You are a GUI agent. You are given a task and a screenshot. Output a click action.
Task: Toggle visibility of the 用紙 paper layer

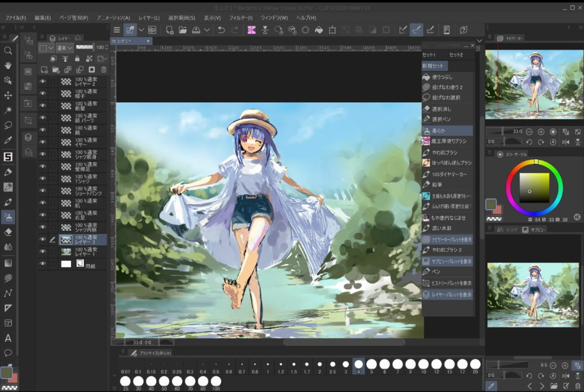[x=43, y=264]
